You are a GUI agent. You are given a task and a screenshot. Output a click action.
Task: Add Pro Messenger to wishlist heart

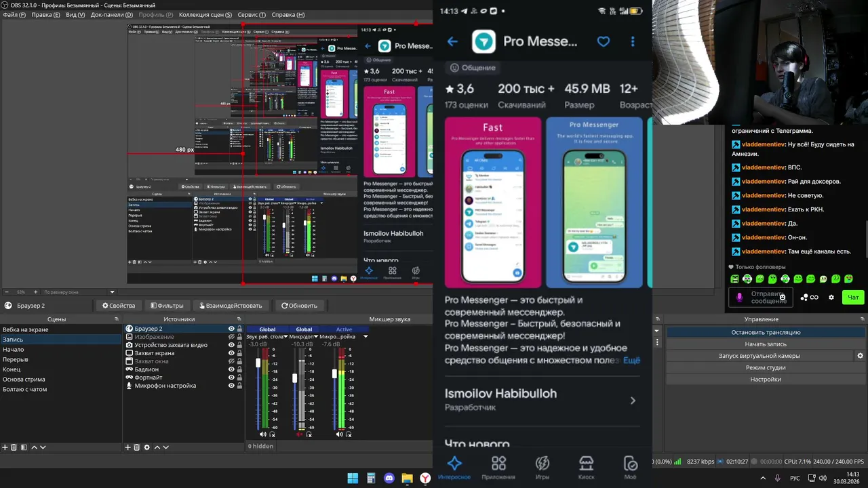(603, 41)
